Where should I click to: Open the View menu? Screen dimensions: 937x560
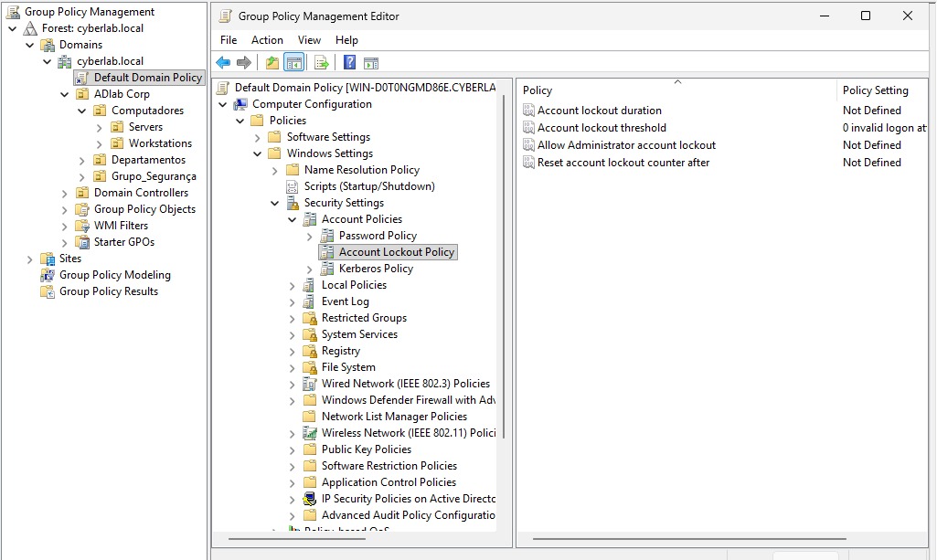point(309,40)
